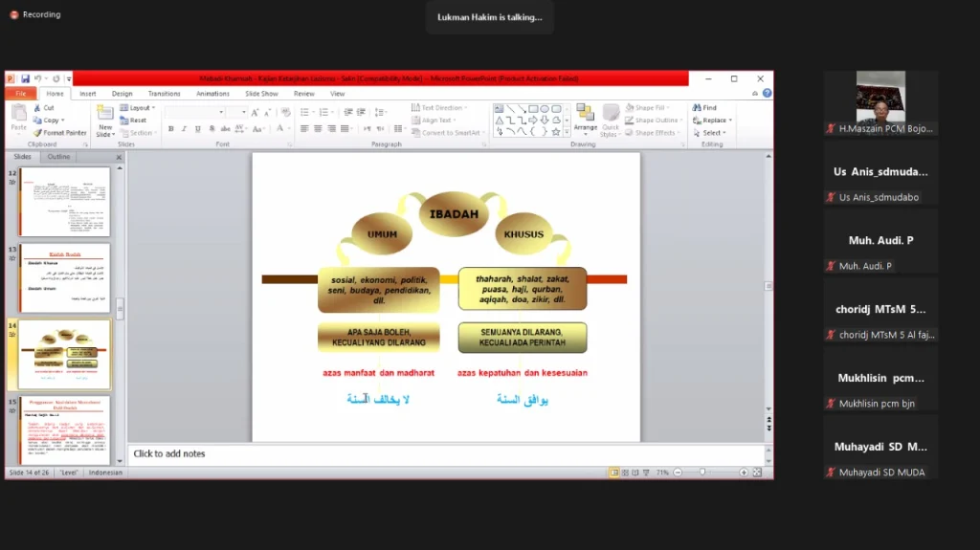
Task: Click the Arrange shapes icon
Action: pyautogui.click(x=585, y=118)
